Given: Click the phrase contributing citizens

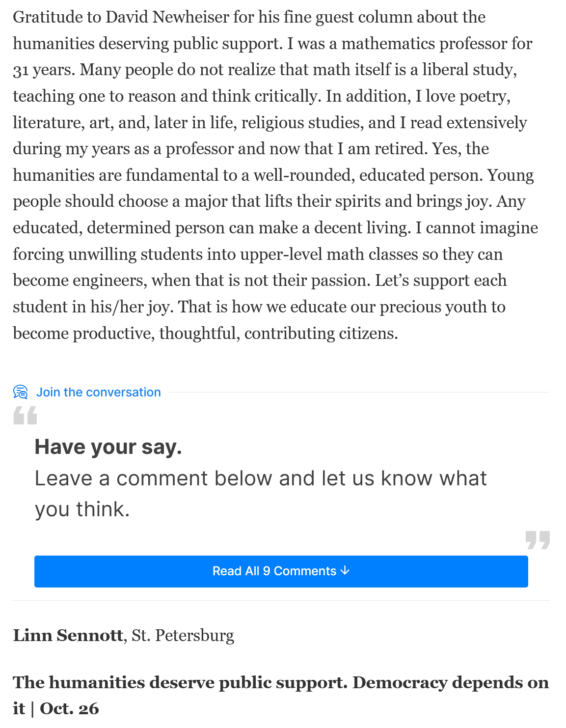Looking at the screenshot, I should (x=321, y=334).
